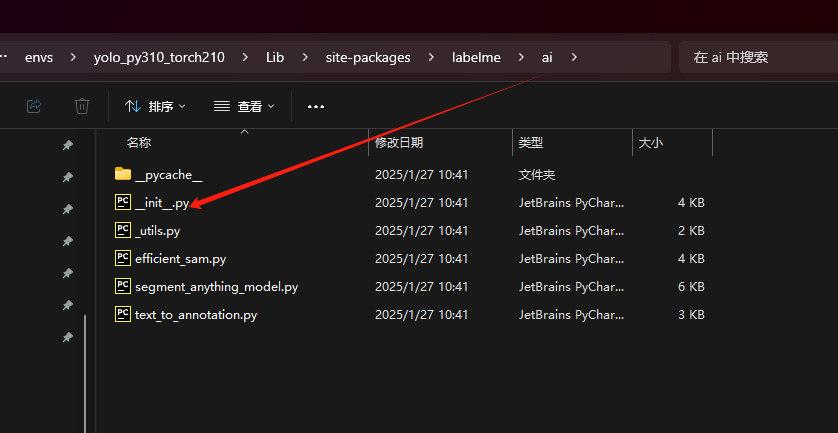Select the __pycache__ folder icon

pos(123,174)
